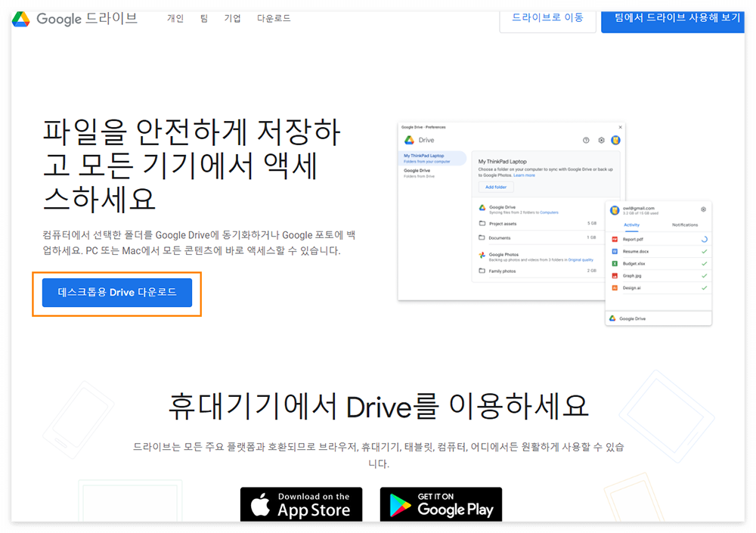The width and height of the screenshot is (756, 533).
Task: Click the Report.pdf file icon
Action: pyautogui.click(x=615, y=239)
